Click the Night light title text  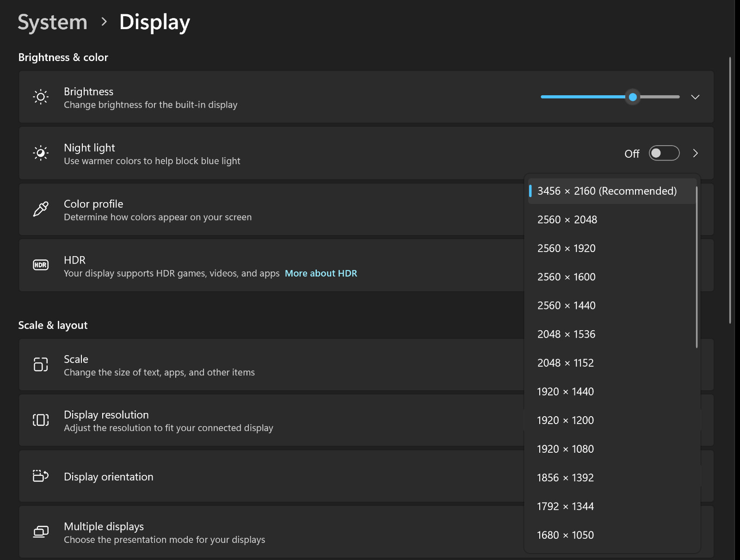click(x=89, y=148)
